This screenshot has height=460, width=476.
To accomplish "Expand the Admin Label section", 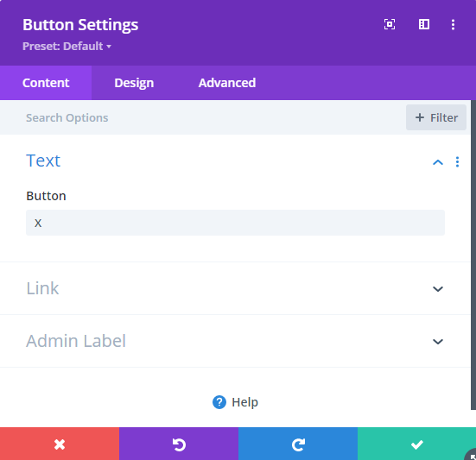I will pyautogui.click(x=235, y=341).
